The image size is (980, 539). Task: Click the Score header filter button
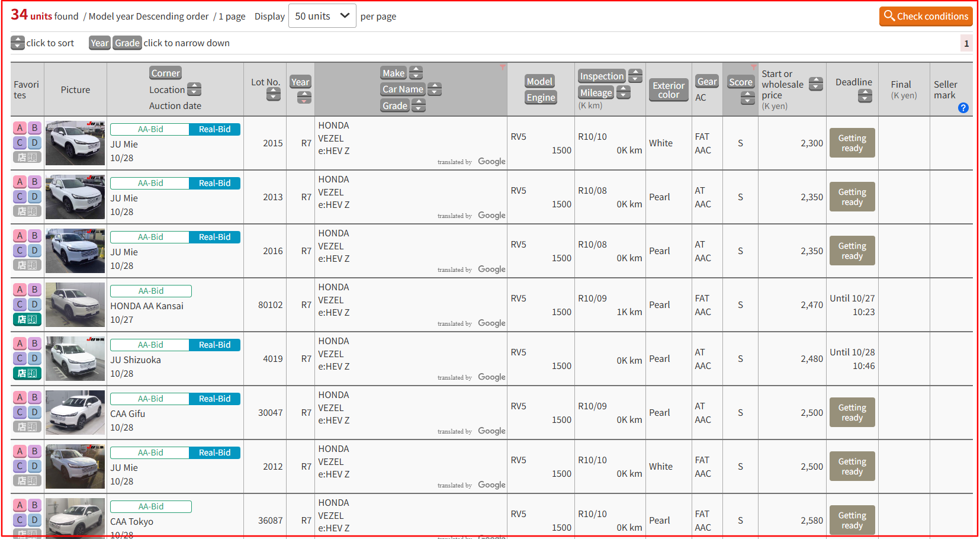tap(741, 82)
